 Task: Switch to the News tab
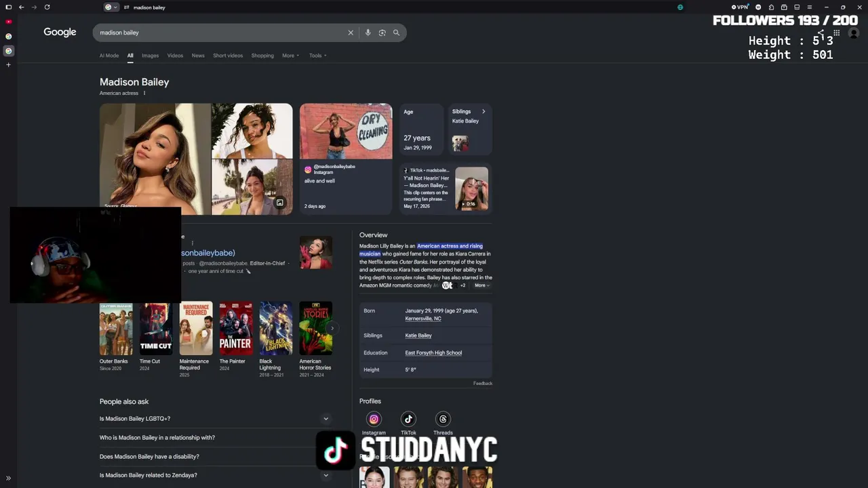[x=198, y=56]
